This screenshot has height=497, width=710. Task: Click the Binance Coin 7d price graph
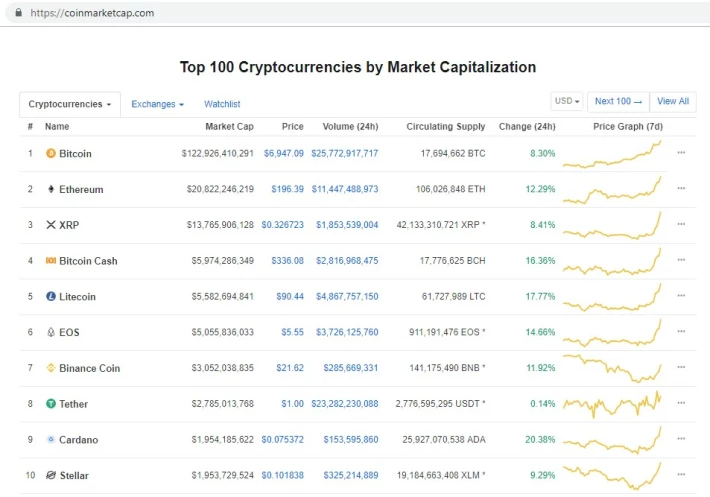pyautogui.click(x=612, y=368)
